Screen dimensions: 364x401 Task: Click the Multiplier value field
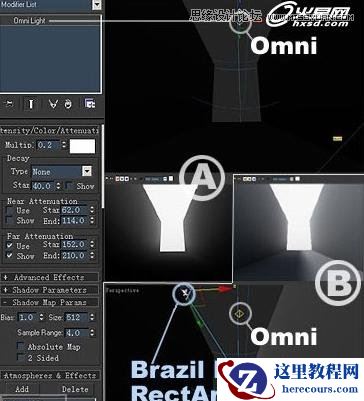point(48,145)
